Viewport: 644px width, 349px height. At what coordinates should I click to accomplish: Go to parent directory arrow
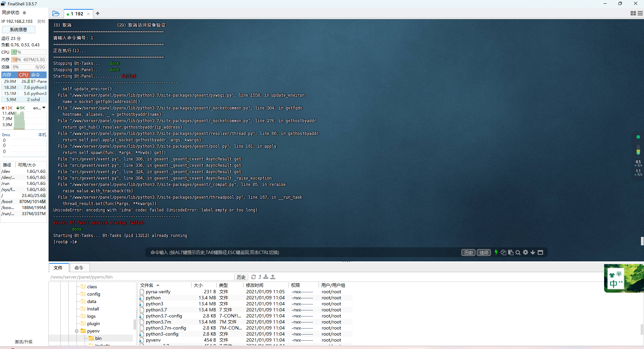pos(260,277)
